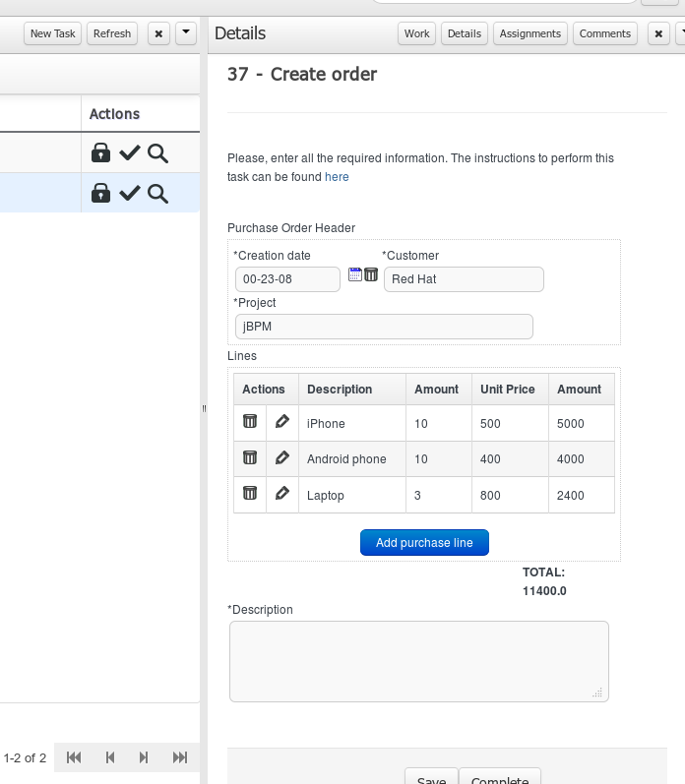685x784 pixels.
Task: Delete the Laptop purchase line
Action: coord(250,494)
